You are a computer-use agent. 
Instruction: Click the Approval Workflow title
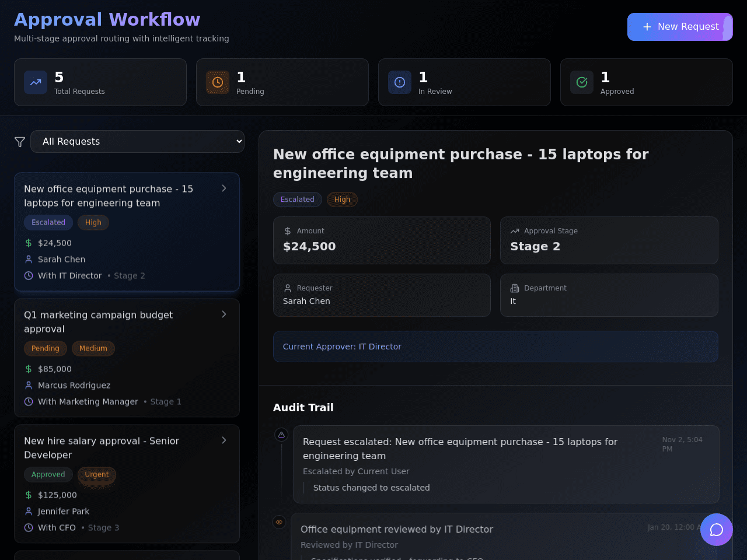click(x=107, y=19)
